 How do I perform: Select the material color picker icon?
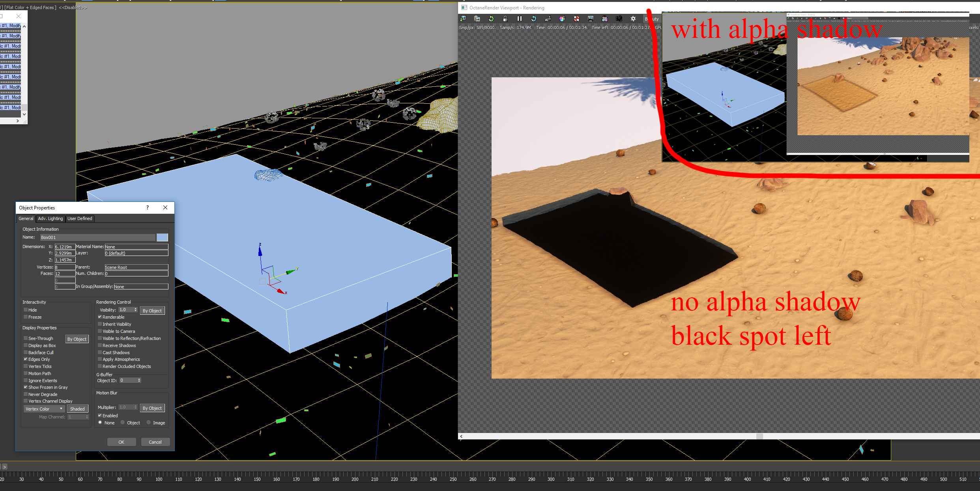pos(562,19)
